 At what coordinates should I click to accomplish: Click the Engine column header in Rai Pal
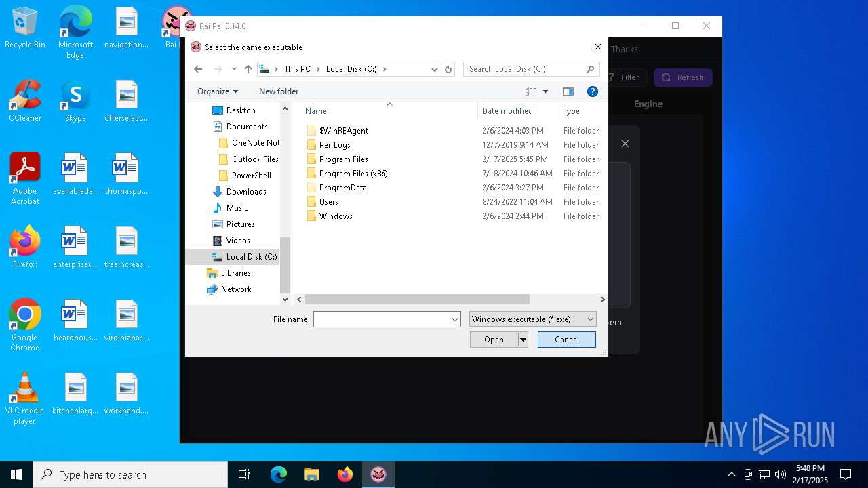648,104
